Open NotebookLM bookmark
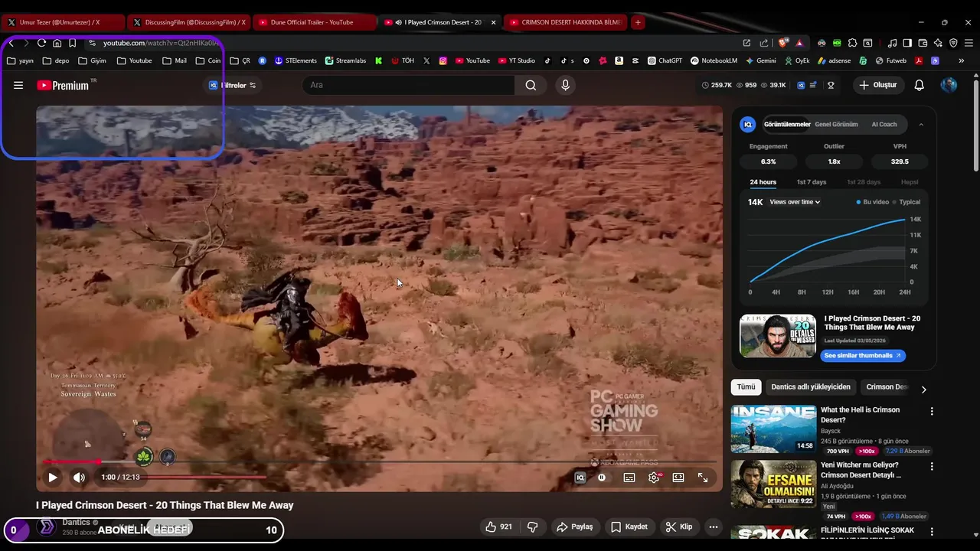The height and width of the screenshot is (551, 980). pyautogui.click(x=714, y=60)
